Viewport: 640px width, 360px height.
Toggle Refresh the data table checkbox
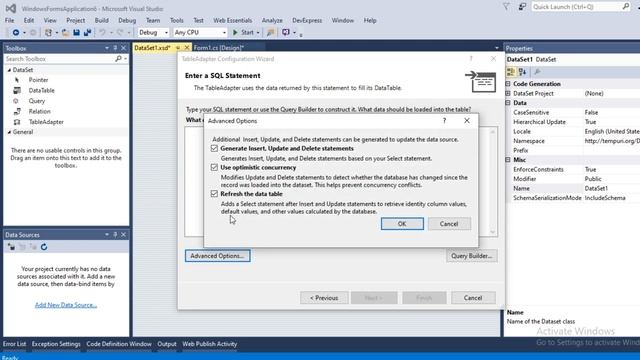tap(214, 194)
